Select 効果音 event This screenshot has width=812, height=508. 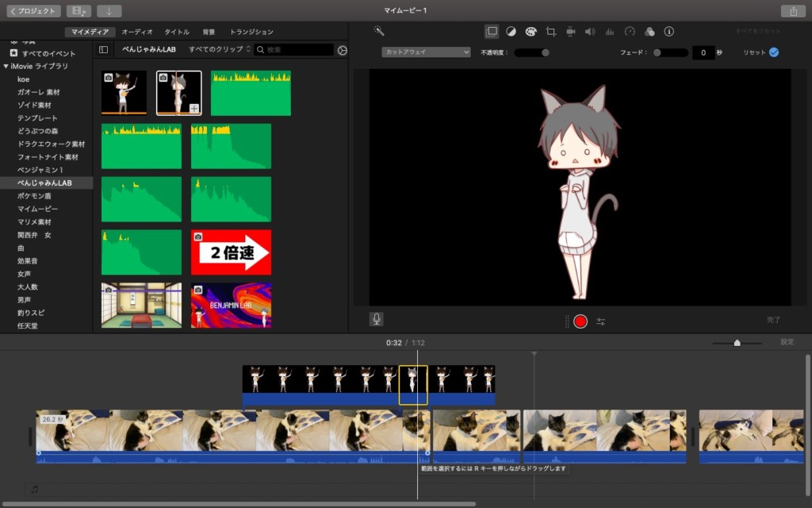[x=28, y=260]
